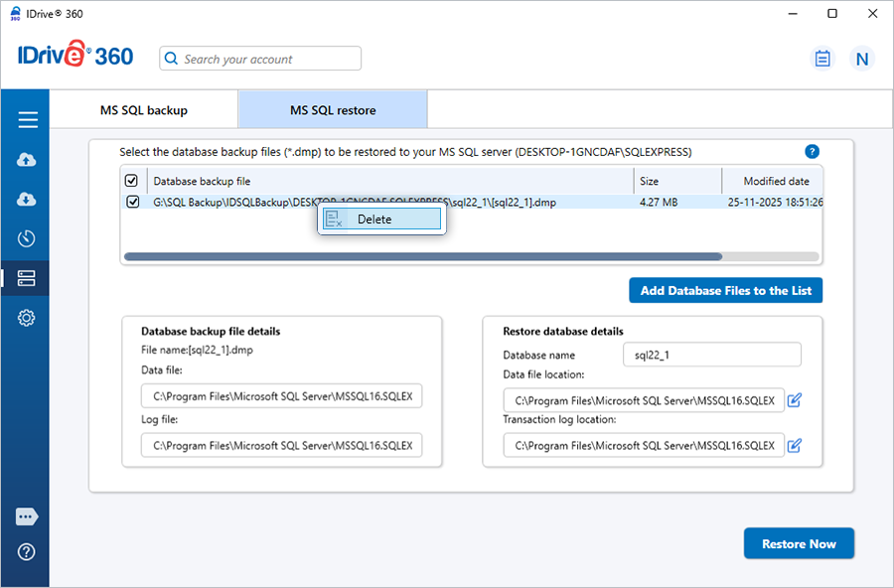This screenshot has width=894, height=588.
Task: Open the scheduler clock icon
Action: [x=27, y=239]
